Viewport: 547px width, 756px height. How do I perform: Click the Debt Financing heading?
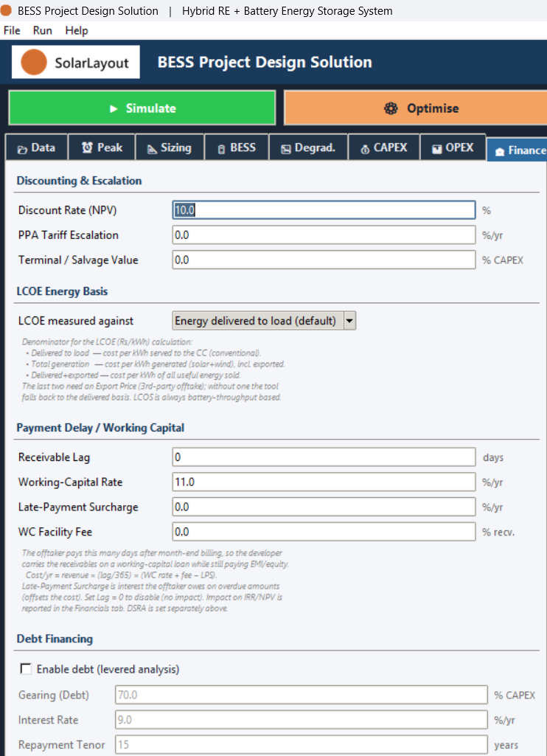click(x=55, y=639)
